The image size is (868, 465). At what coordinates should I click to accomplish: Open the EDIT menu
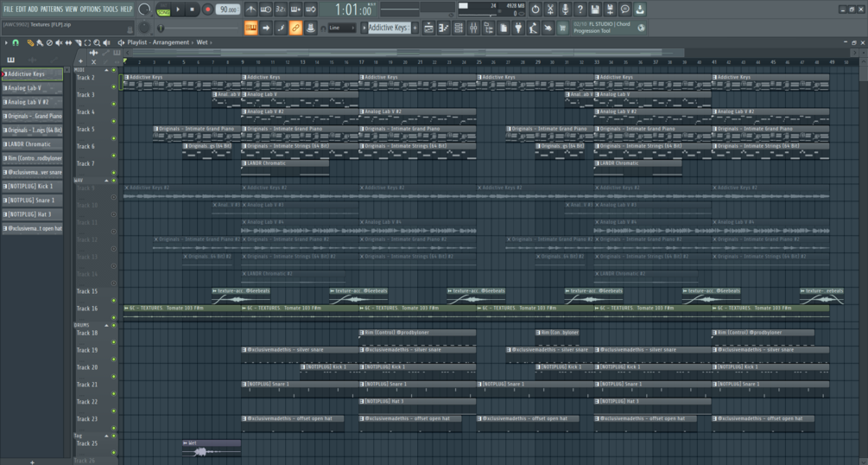pyautogui.click(x=21, y=9)
